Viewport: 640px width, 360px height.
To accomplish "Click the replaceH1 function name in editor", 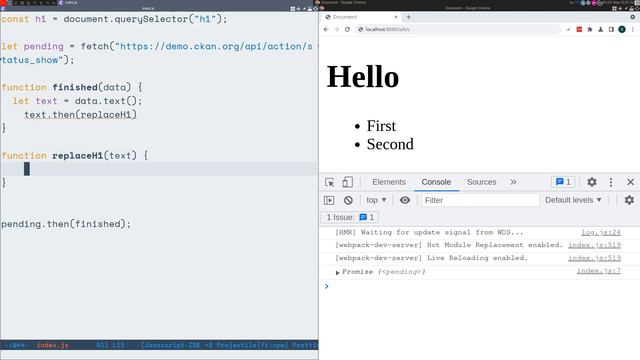I will (78, 156).
